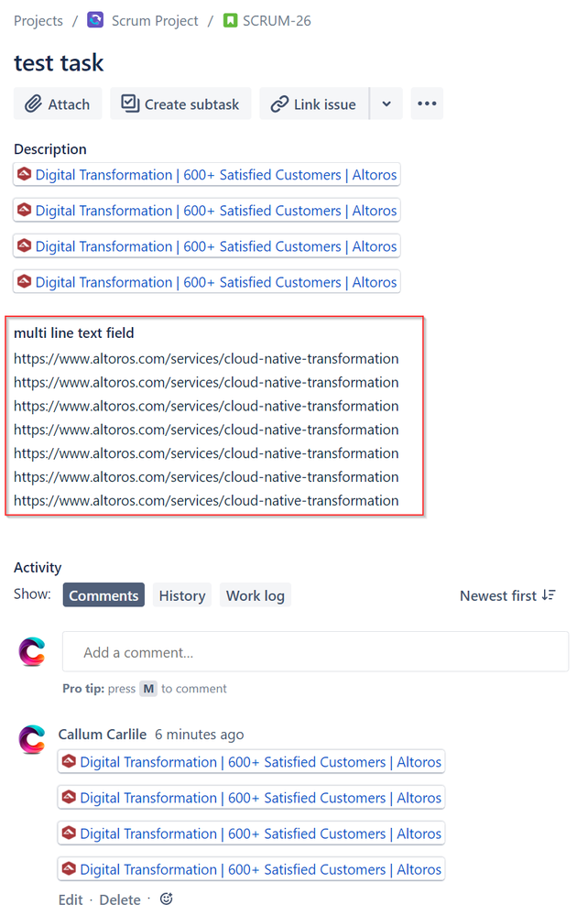Edit Callum Carlile's comment
Viewport: 588px width, 915px height.
click(70, 899)
